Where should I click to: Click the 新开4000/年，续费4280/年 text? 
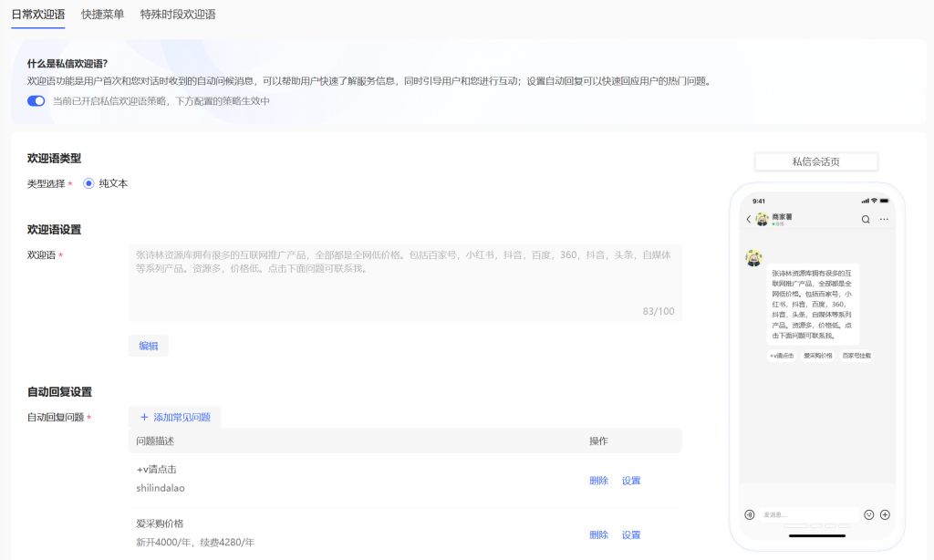coord(195,542)
